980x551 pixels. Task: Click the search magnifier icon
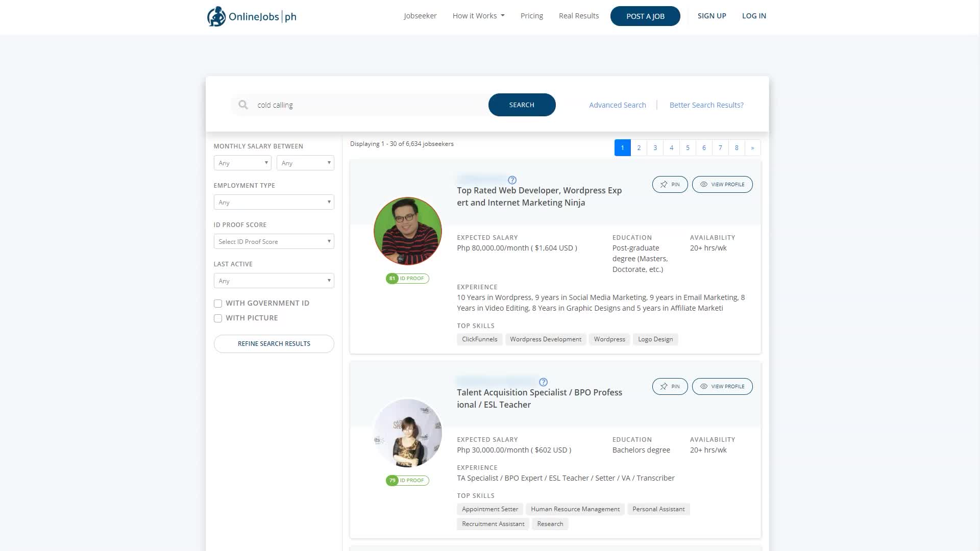243,105
